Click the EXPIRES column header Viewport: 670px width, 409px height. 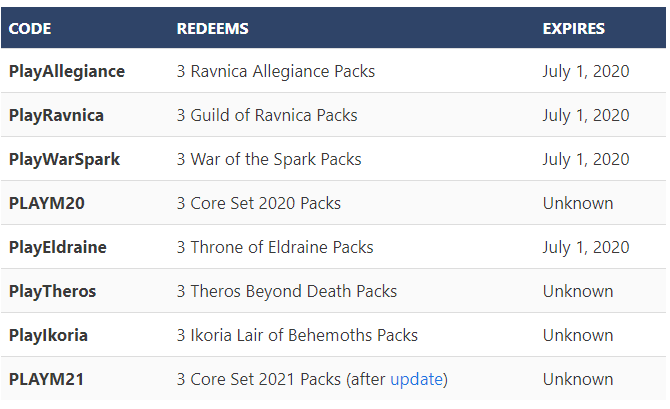[573, 28]
